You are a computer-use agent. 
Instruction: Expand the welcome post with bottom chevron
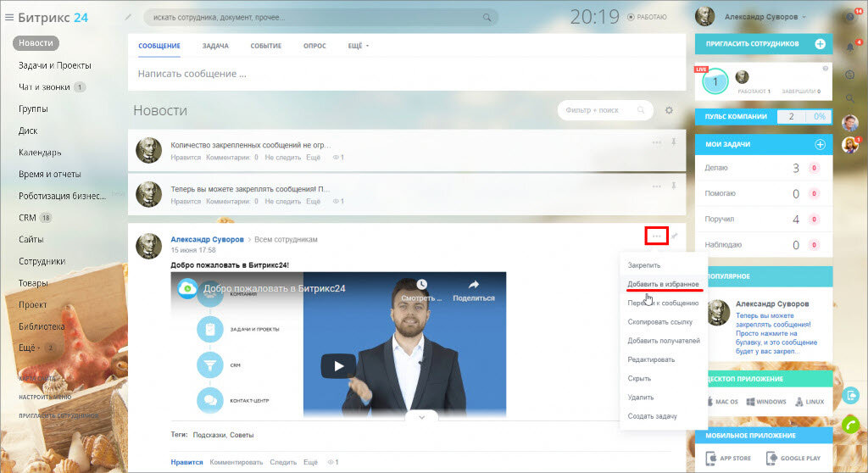pos(422,417)
